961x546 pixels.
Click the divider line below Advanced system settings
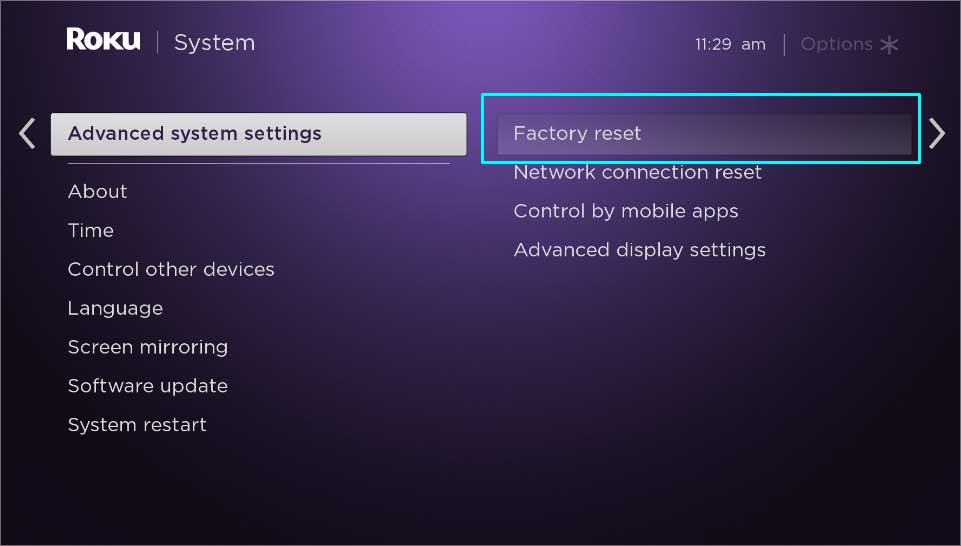259,164
